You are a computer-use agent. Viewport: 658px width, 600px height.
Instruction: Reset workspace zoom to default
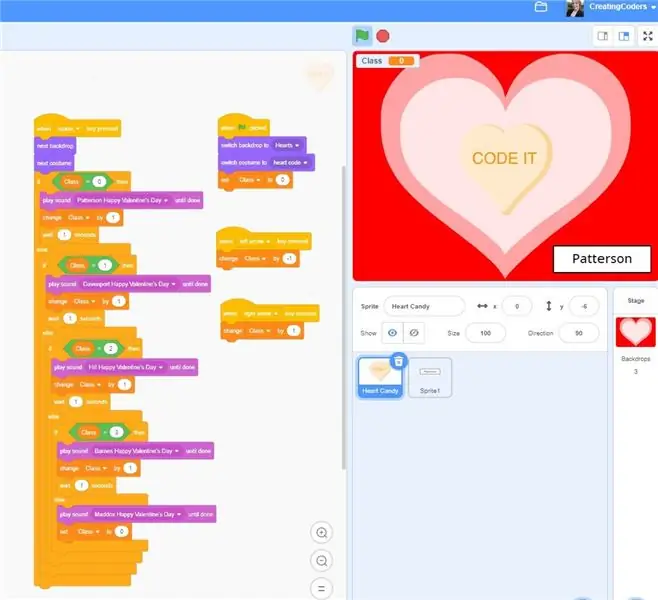point(321,588)
